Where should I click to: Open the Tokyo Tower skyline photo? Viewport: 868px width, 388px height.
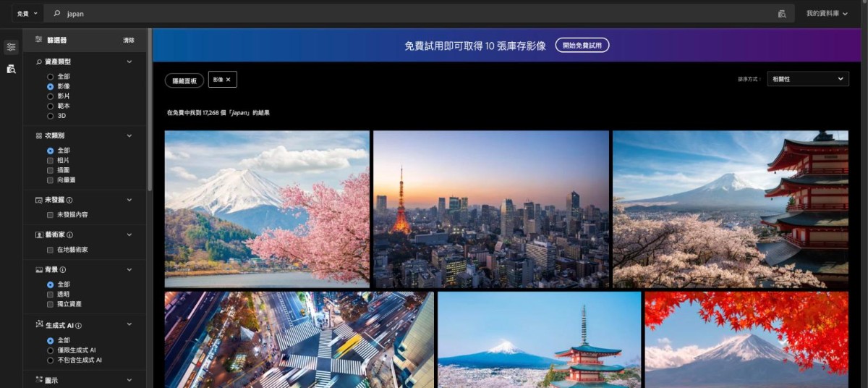coord(491,209)
